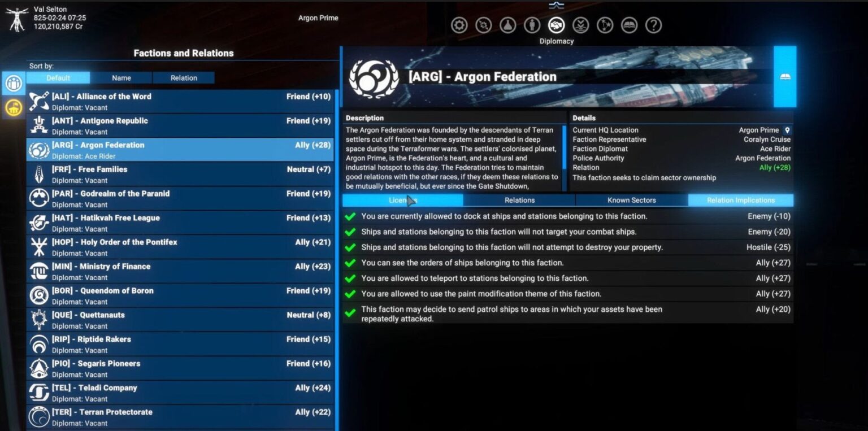Open the Known Sectors tab
Image resolution: width=868 pixels, height=431 pixels.
point(630,200)
